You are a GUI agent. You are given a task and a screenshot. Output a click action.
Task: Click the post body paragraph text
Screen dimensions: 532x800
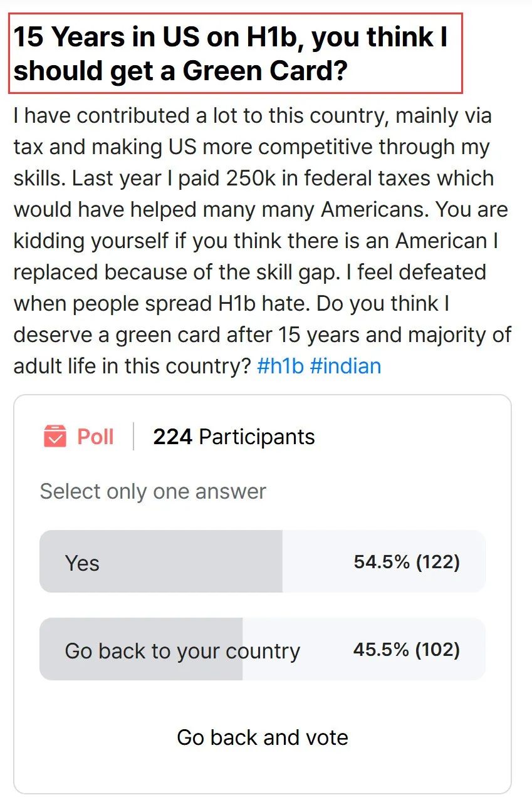coord(262,241)
